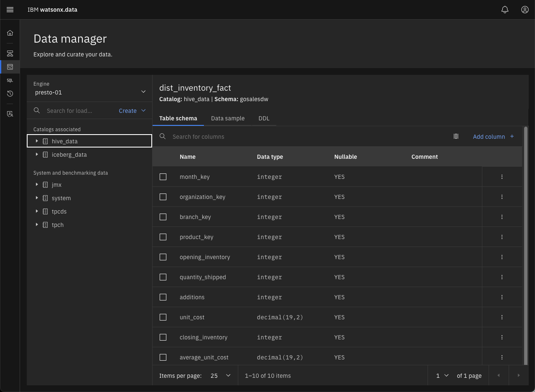Check the month_key column checkbox

pos(163,177)
